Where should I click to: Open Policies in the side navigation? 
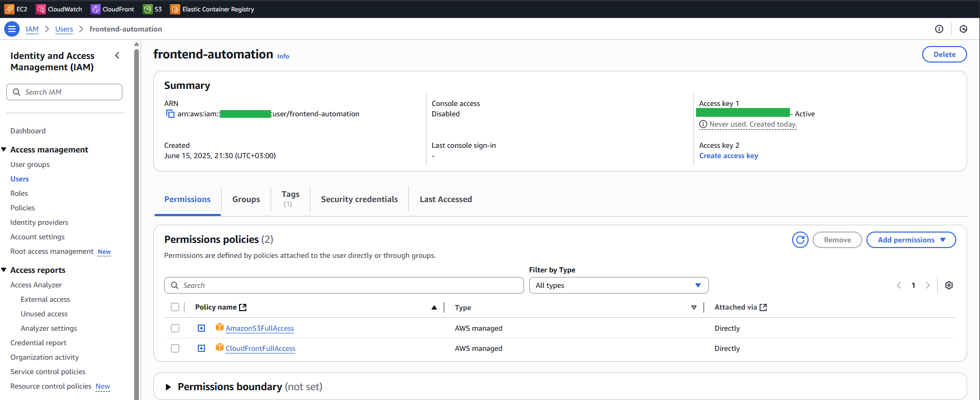point(23,208)
